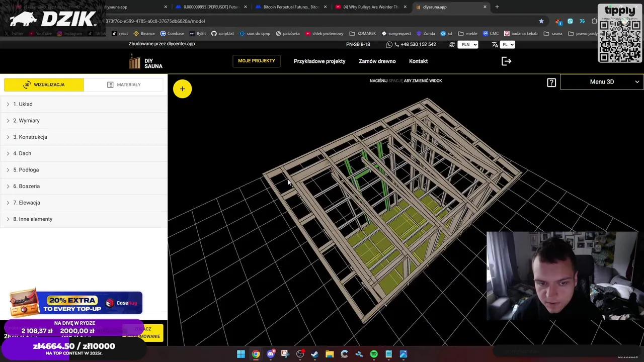Open the sauna bookmarks folder
The height and width of the screenshot is (362, 644).
552,34
